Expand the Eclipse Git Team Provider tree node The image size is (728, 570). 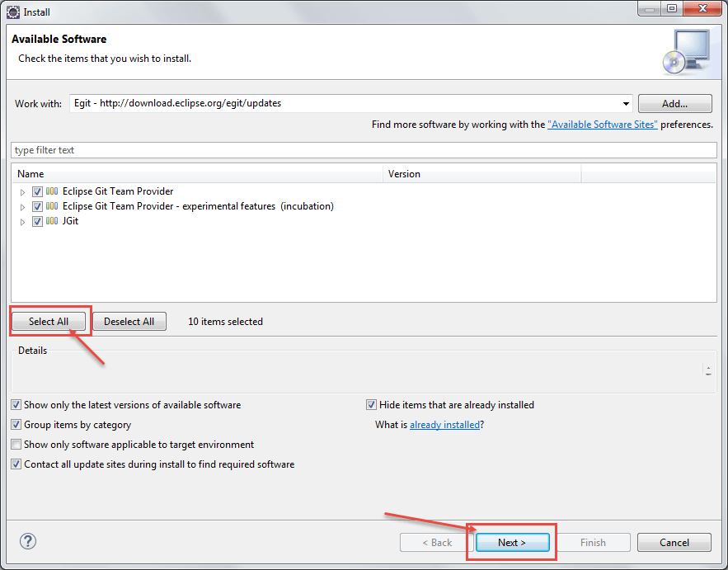[x=23, y=191]
